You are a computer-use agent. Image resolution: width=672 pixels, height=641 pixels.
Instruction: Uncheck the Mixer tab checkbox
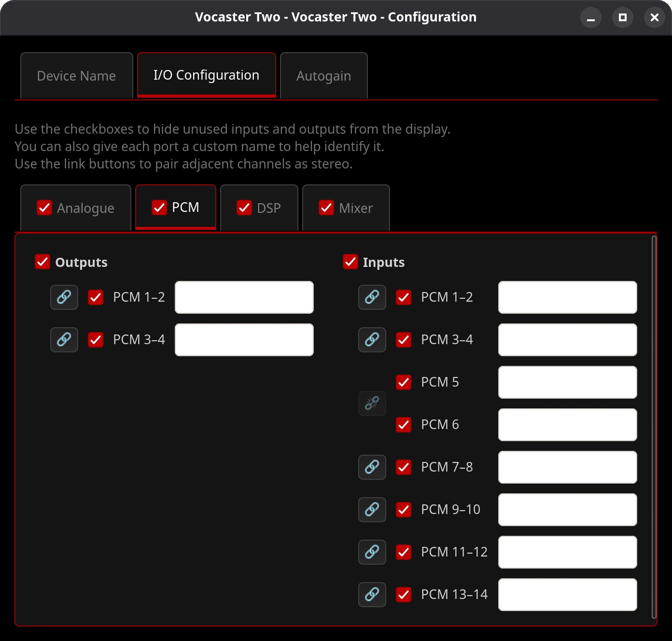[326, 208]
